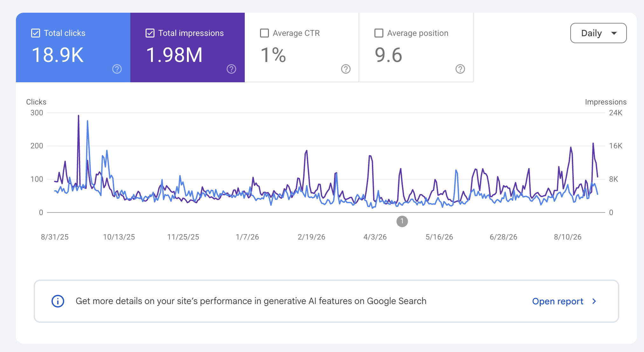Click the 8K impressions axis label
The image size is (644, 352).
tap(613, 179)
